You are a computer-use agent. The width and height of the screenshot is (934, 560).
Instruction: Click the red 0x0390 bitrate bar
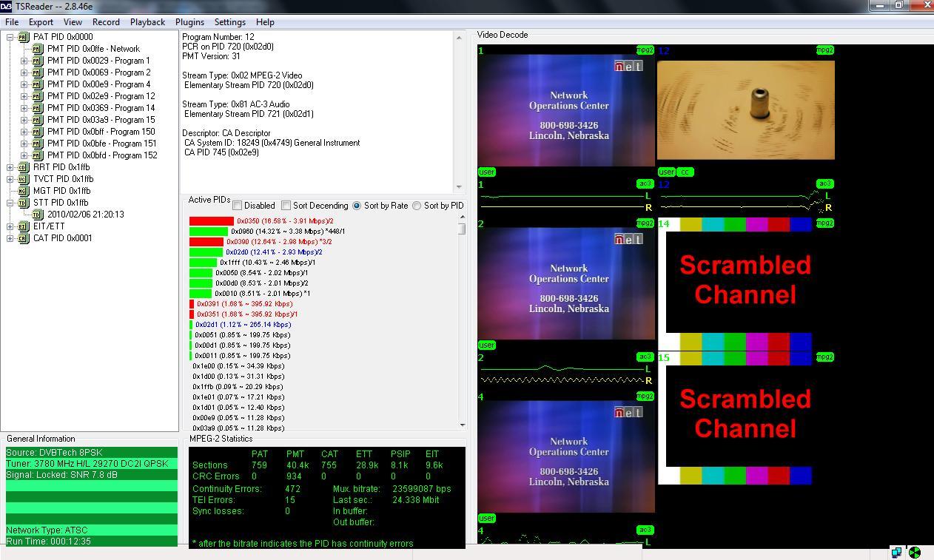[206, 242]
